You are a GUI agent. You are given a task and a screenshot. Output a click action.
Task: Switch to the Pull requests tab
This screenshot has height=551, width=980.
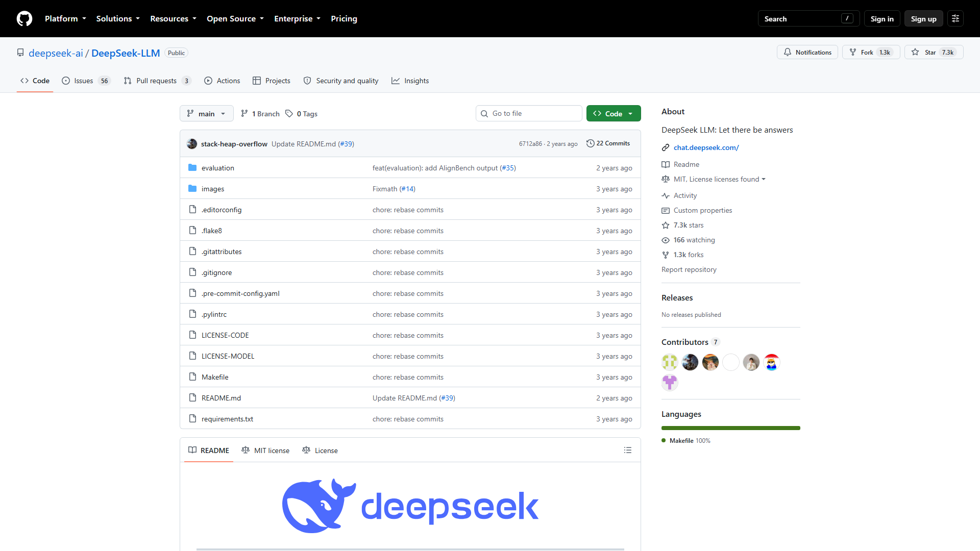click(x=157, y=81)
